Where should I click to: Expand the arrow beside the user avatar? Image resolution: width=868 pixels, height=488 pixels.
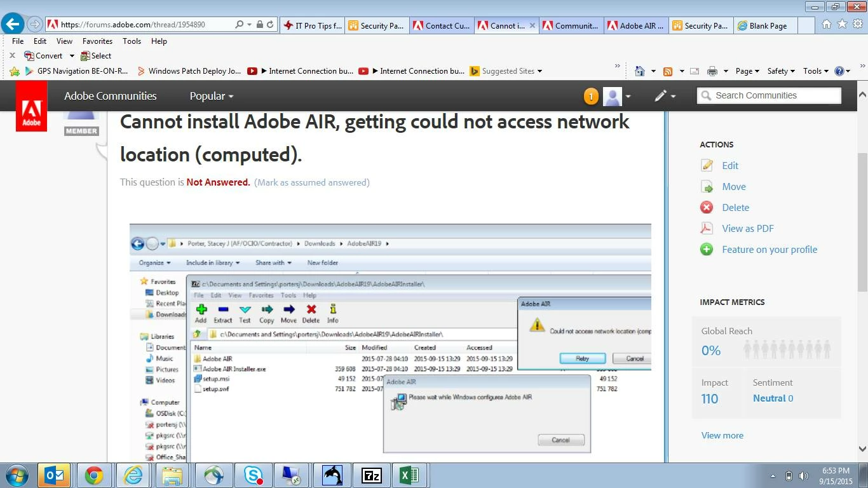628,97
